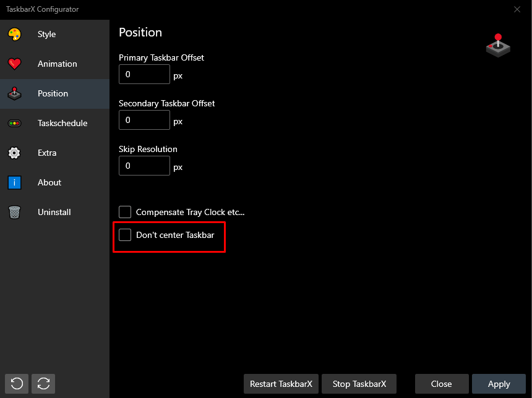Viewport: 532px width, 398px height.
Task: Click the Position joystick icon in sidebar
Action: tap(14, 93)
